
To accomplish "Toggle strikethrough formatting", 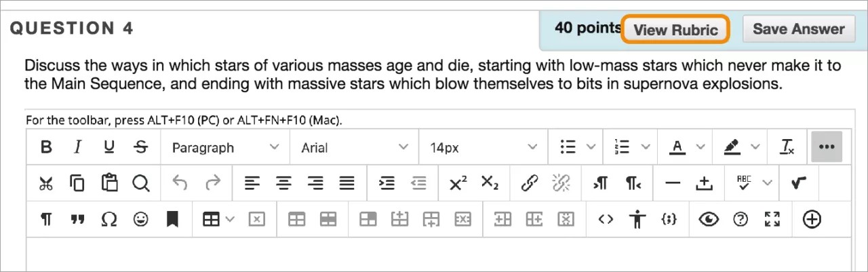I will click(140, 147).
